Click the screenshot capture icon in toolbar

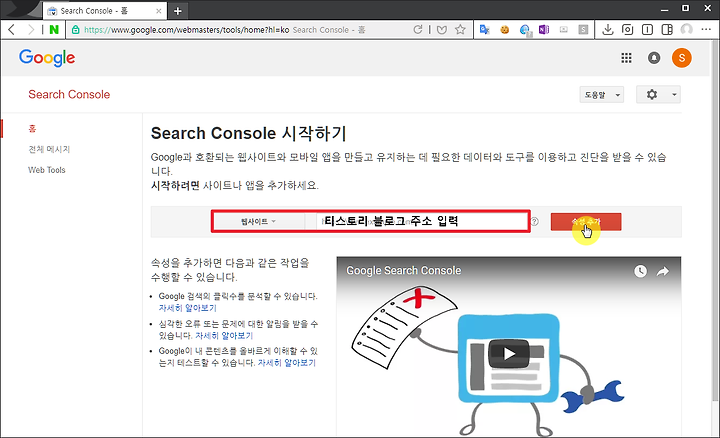pyautogui.click(x=627, y=30)
